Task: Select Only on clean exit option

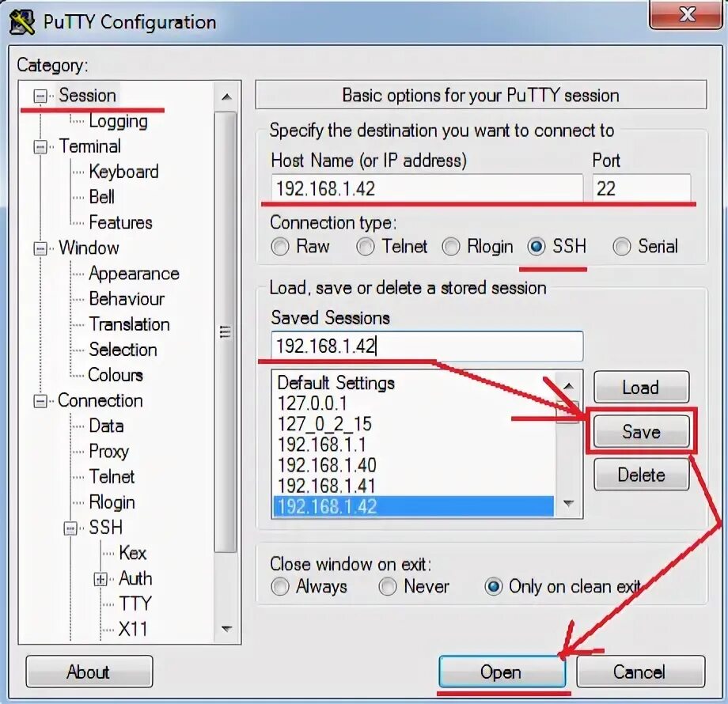Action: (x=563, y=587)
